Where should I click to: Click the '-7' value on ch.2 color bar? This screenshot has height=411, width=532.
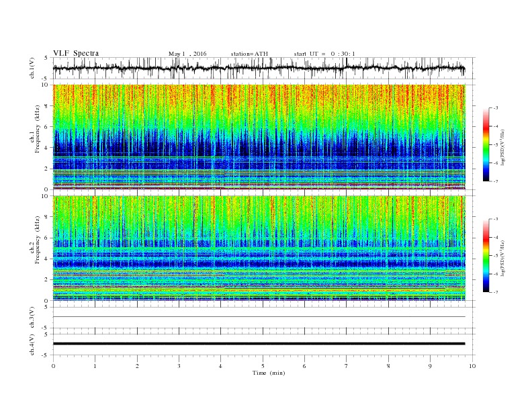(495, 292)
